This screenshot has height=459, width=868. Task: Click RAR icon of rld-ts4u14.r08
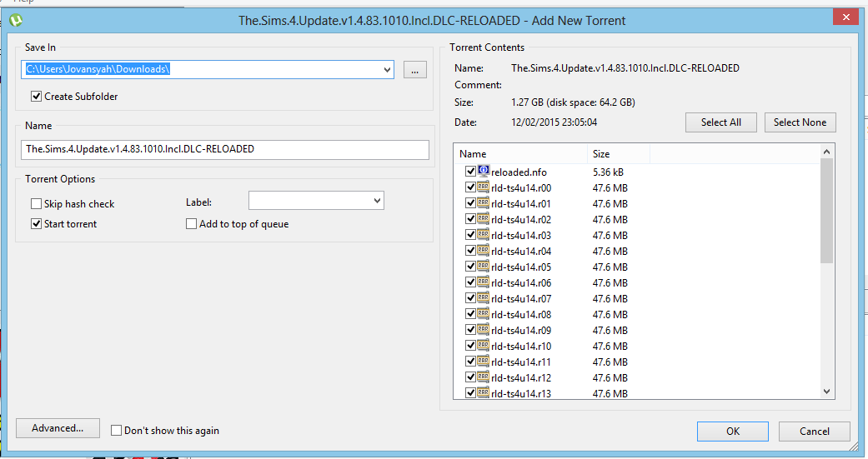(x=484, y=313)
